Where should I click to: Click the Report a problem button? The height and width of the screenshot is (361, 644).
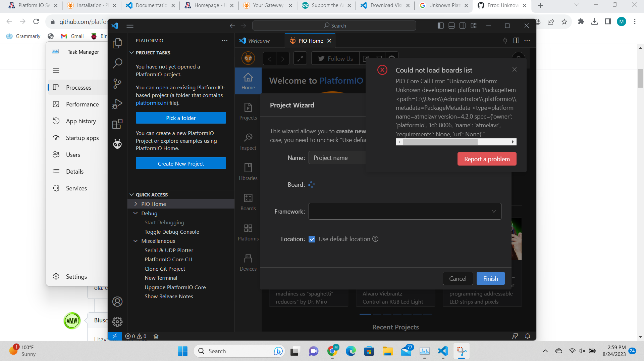tap(487, 159)
